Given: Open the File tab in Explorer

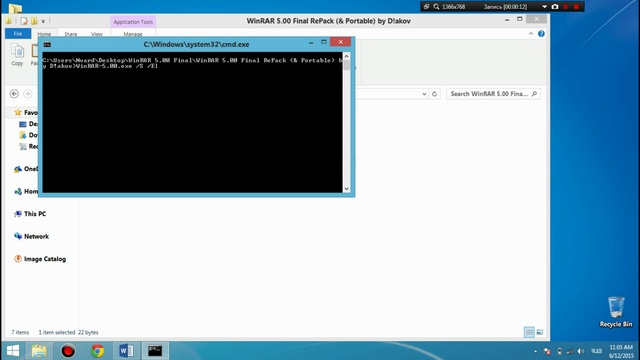Looking at the screenshot, I should pyautogui.click(x=18, y=34).
